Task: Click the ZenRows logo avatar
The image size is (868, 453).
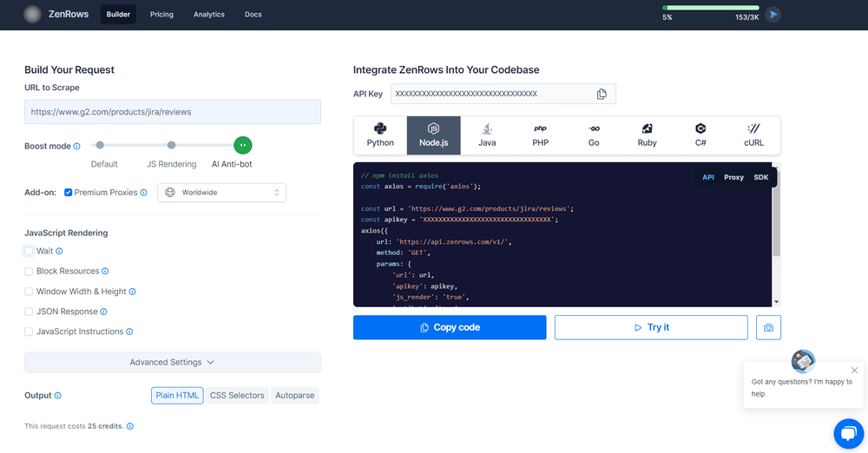Action: [x=32, y=15]
